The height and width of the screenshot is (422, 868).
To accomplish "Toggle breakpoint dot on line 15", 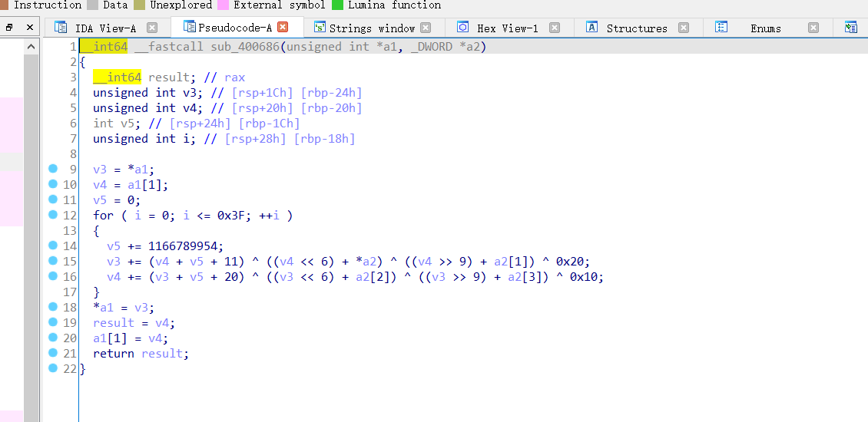I will (53, 261).
